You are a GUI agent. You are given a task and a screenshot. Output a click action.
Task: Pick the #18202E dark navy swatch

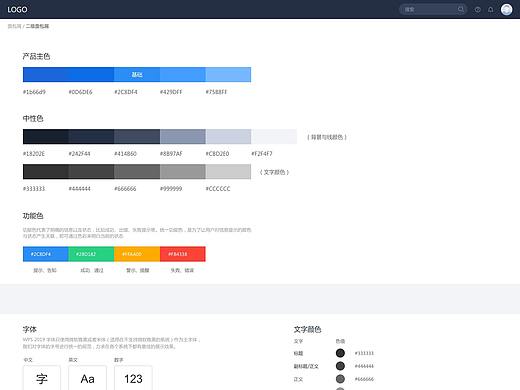tap(46, 137)
